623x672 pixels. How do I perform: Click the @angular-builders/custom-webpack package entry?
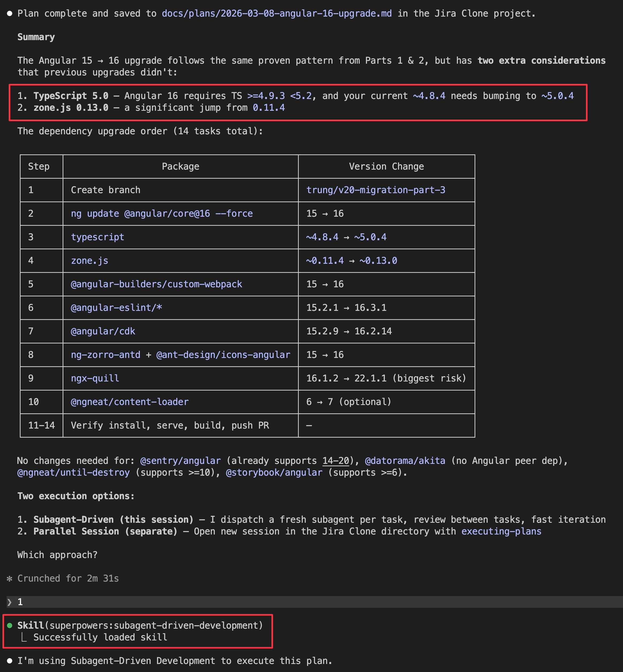tap(156, 284)
